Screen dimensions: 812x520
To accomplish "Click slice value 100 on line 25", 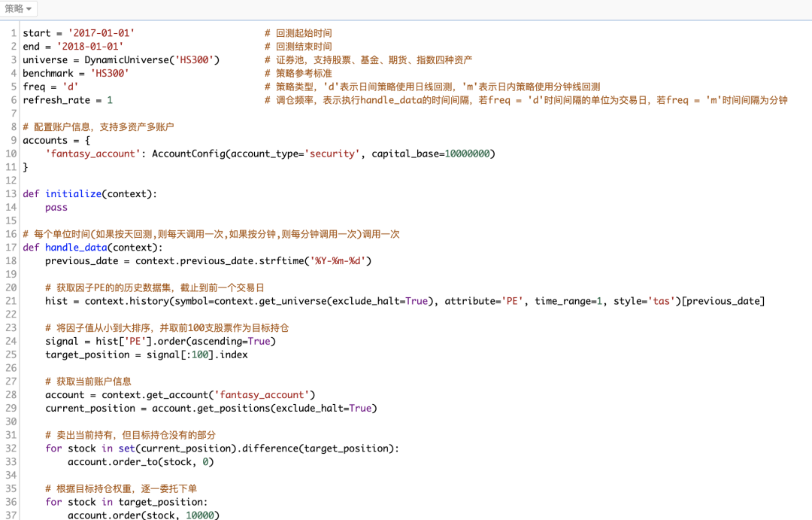I will pyautogui.click(x=199, y=354).
